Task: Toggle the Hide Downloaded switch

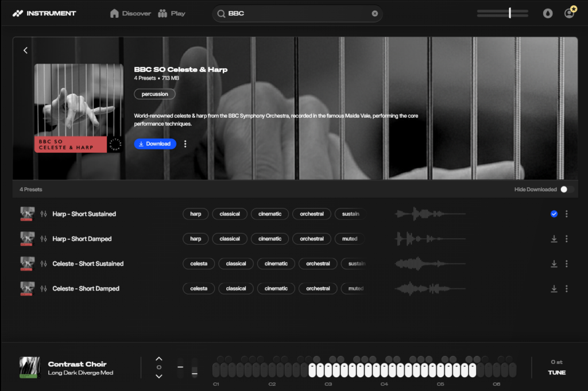Action: [x=567, y=189]
